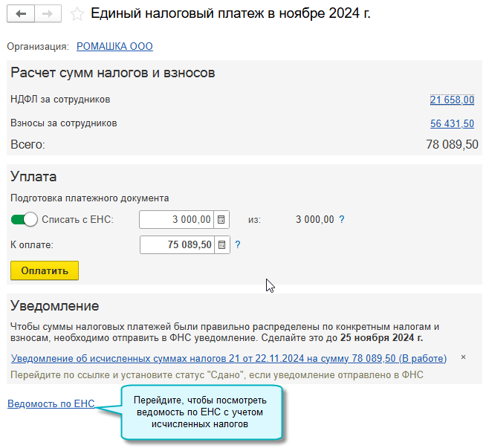Open Взносы amount 56 431,50 details

[452, 123]
